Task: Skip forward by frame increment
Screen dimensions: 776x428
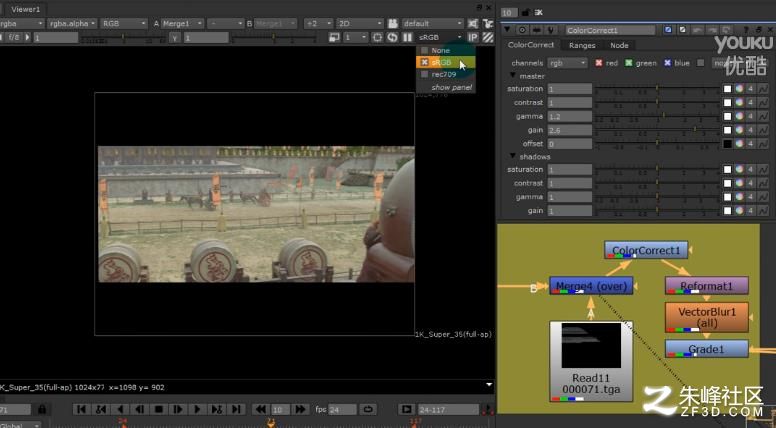Action: [300, 409]
